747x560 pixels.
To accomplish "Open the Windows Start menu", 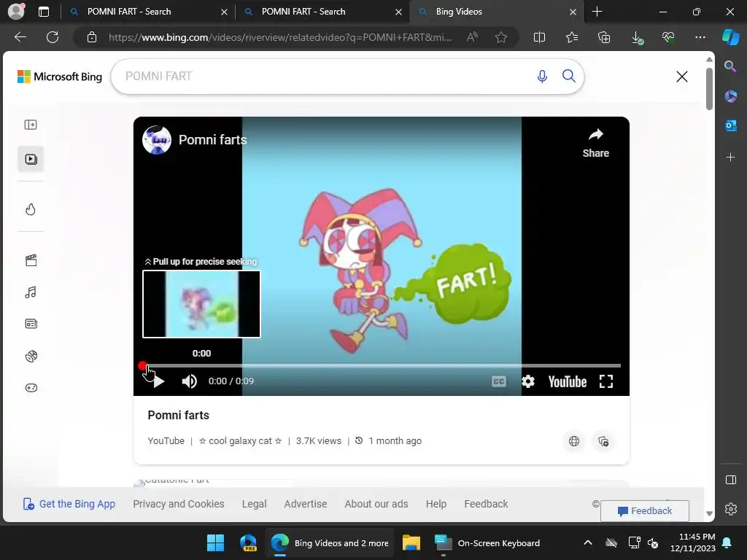I will click(x=215, y=542).
